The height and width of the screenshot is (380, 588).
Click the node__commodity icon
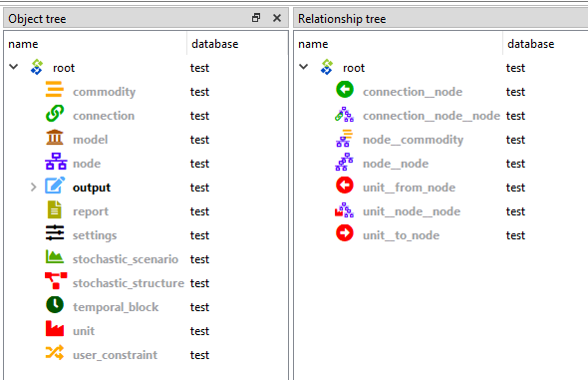pos(344,138)
